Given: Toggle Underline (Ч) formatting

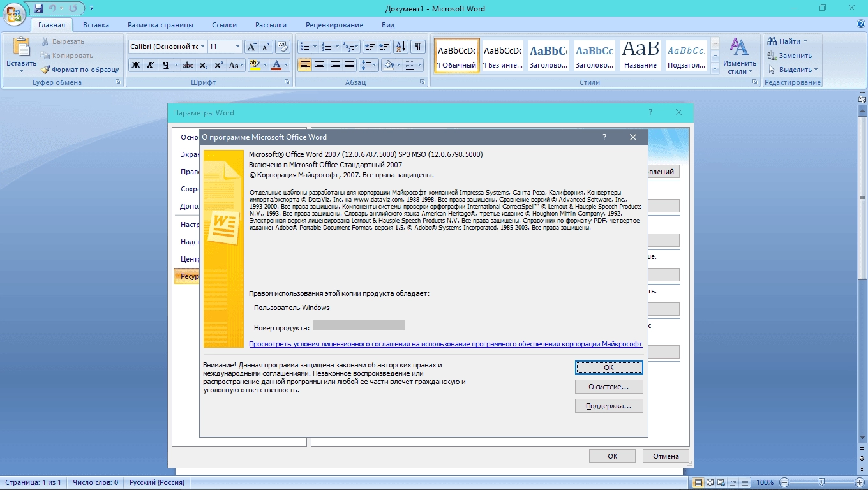Looking at the screenshot, I should 166,65.
